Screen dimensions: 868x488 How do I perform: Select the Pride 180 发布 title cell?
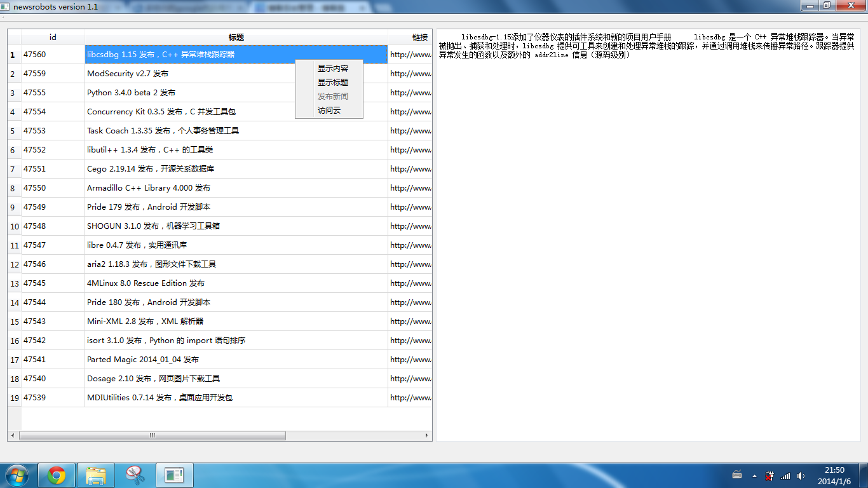coord(236,302)
